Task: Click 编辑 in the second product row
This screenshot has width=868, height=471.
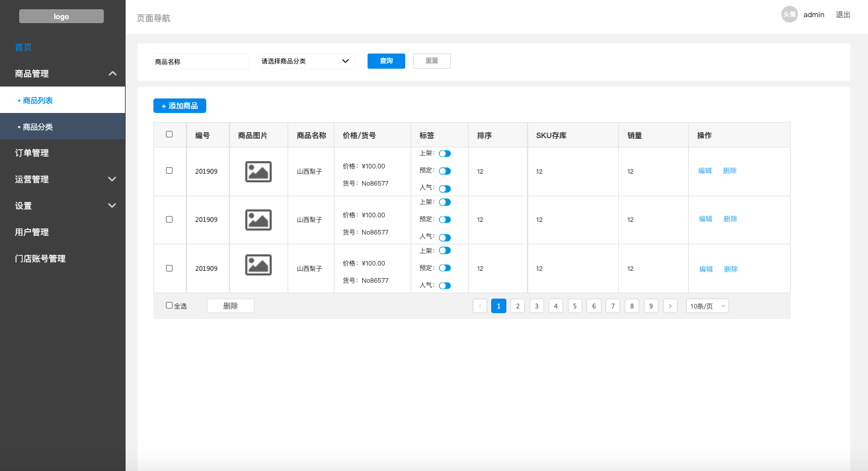Action: [706, 219]
